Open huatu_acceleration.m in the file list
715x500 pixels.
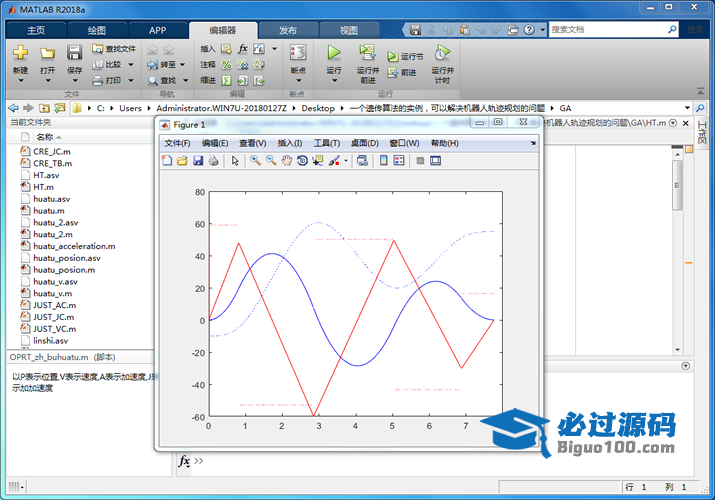click(x=73, y=246)
